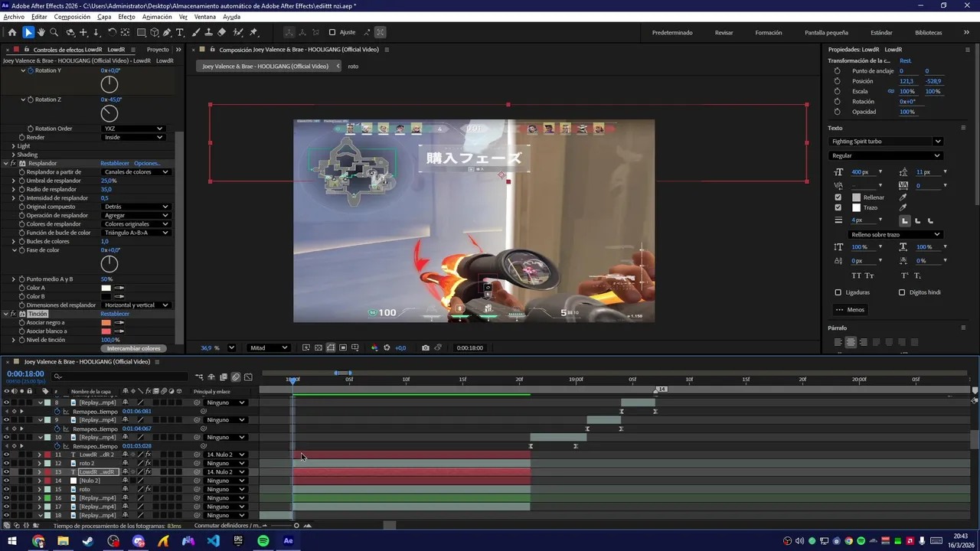Go to the Home screen icon
Screen dimensions: 980x551
coord(11,32)
